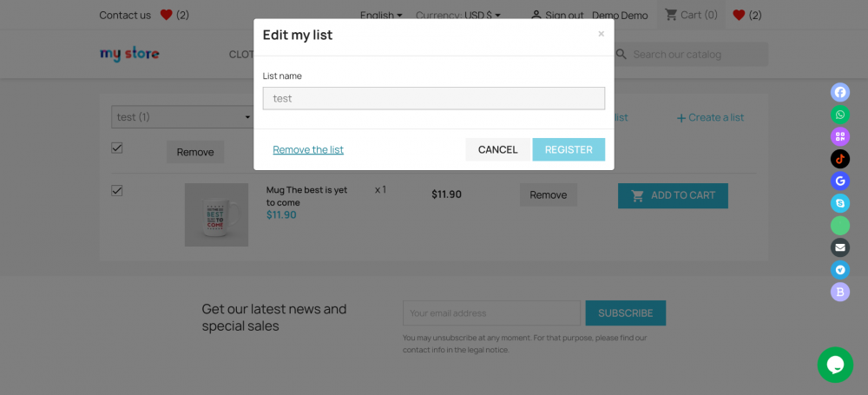Click the TikTok icon in sidebar

click(840, 159)
